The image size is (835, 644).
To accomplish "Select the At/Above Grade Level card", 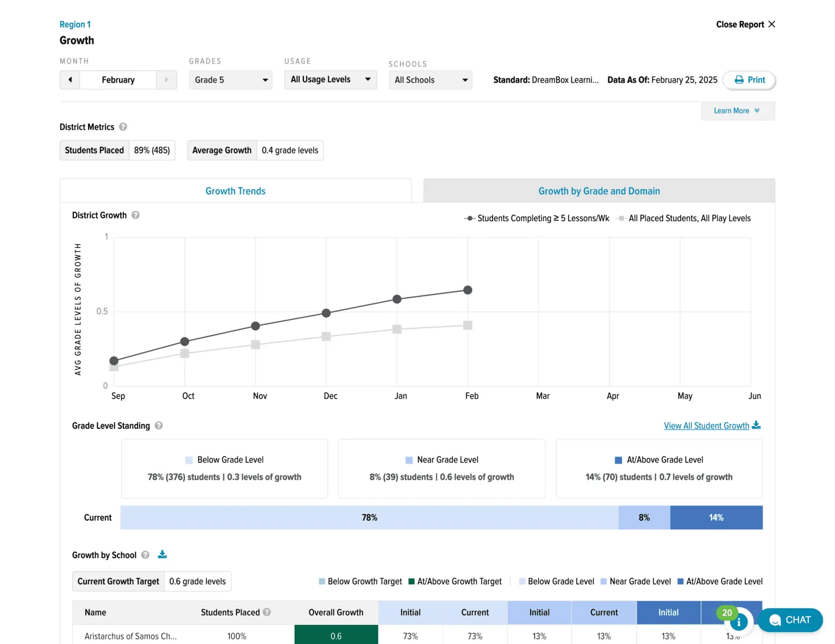I will [x=659, y=468].
